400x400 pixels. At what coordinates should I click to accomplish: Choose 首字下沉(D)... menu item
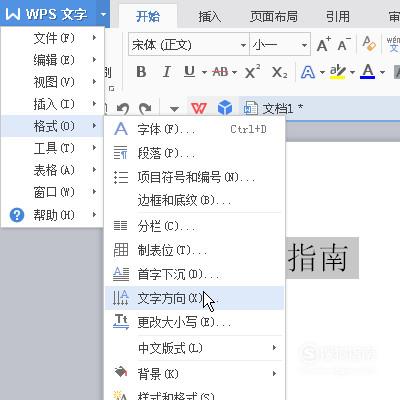point(194,274)
